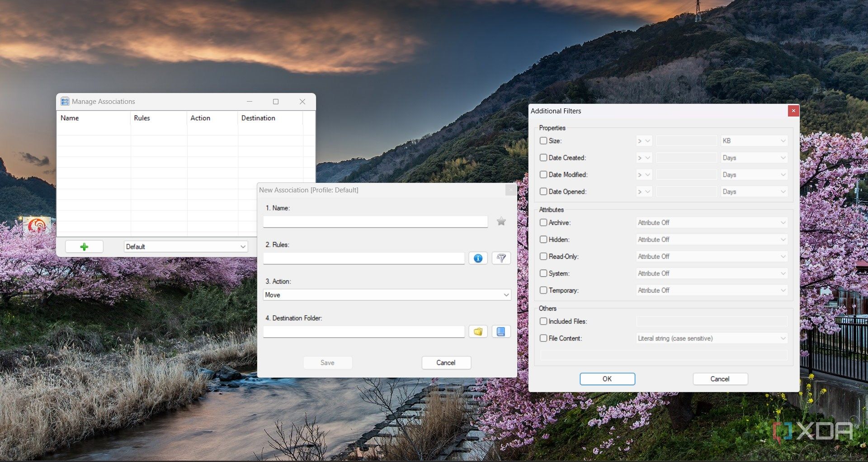Open the Default profile dropdown

pyautogui.click(x=186, y=247)
